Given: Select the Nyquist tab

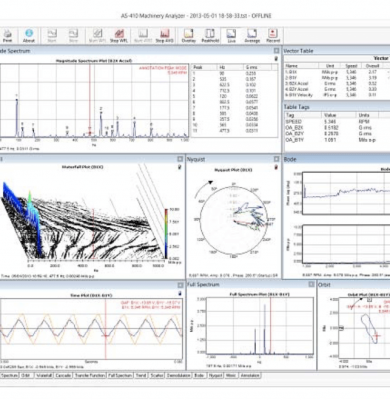Looking at the screenshot, I should pyautogui.click(x=215, y=375).
